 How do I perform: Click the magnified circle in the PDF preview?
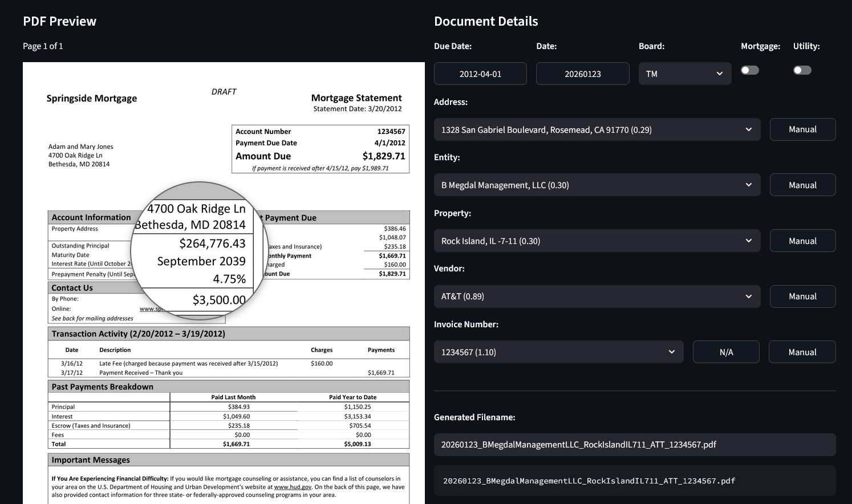pyautogui.click(x=200, y=251)
